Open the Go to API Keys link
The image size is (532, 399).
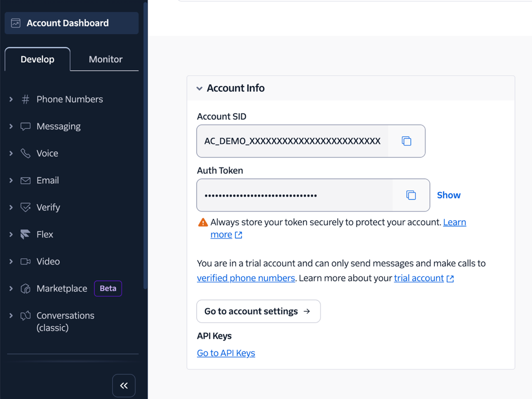(x=226, y=353)
